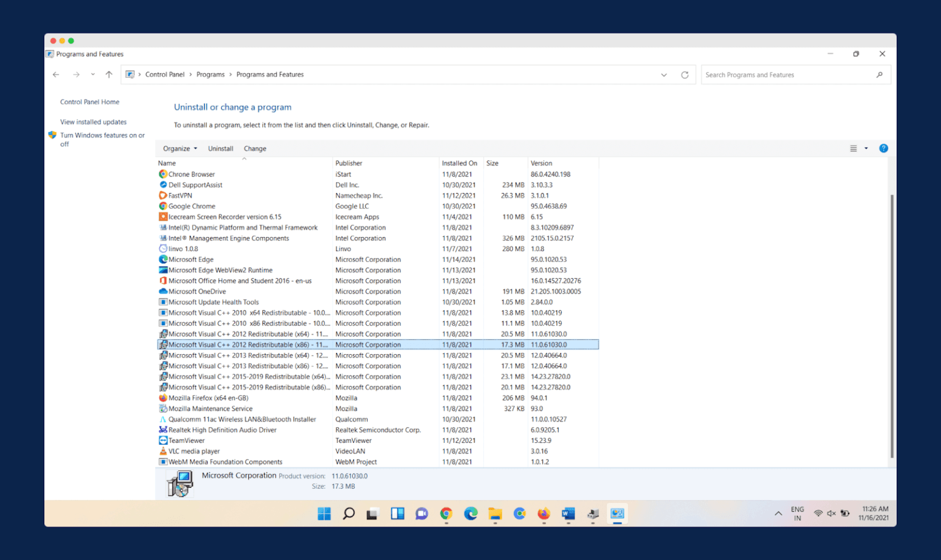The width and height of the screenshot is (941, 560).
Task: Open the Organize dropdown menu
Action: click(179, 148)
